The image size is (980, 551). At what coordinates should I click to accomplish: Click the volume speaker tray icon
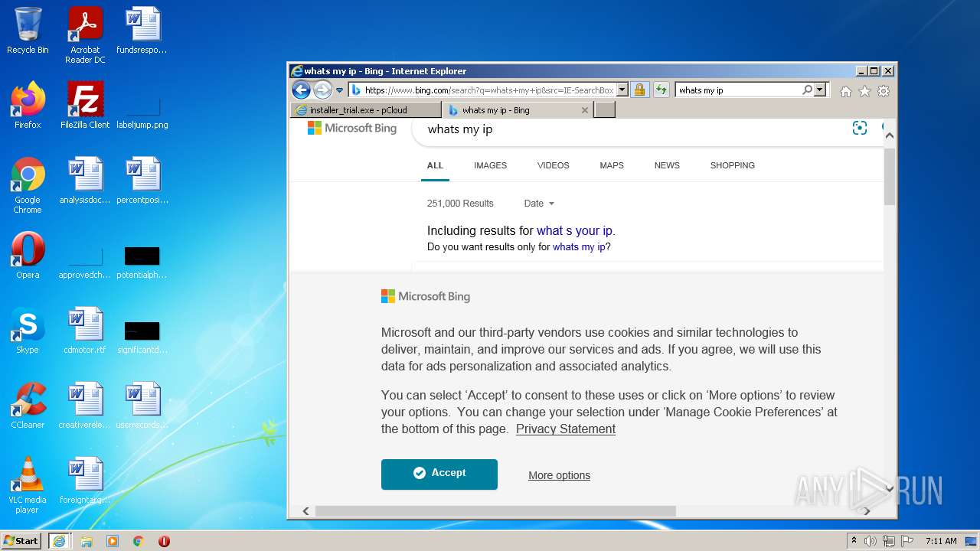pyautogui.click(x=871, y=541)
